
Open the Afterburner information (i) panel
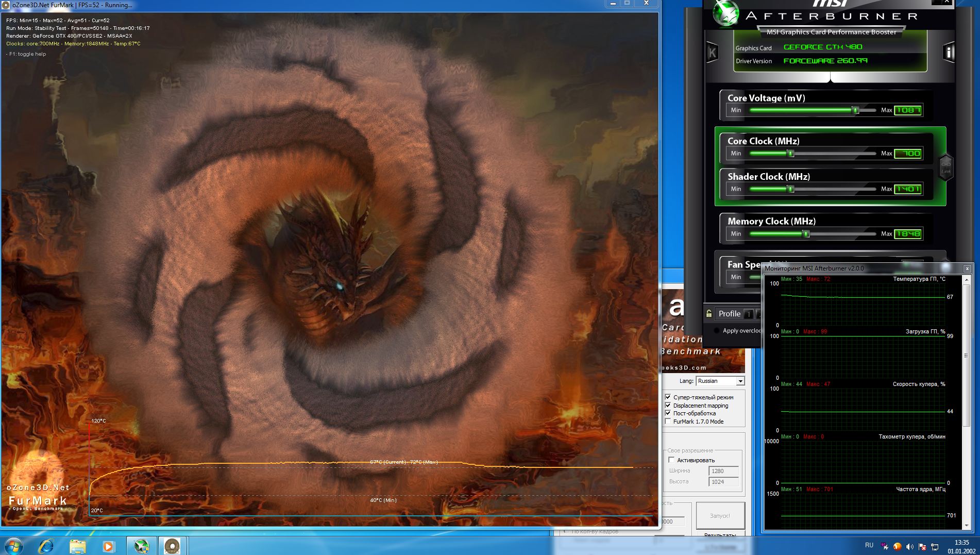949,53
